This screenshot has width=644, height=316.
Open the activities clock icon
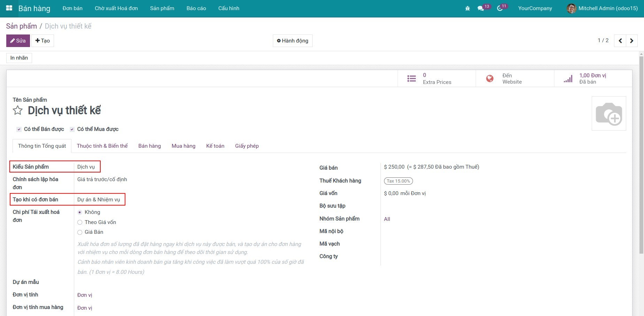click(500, 8)
